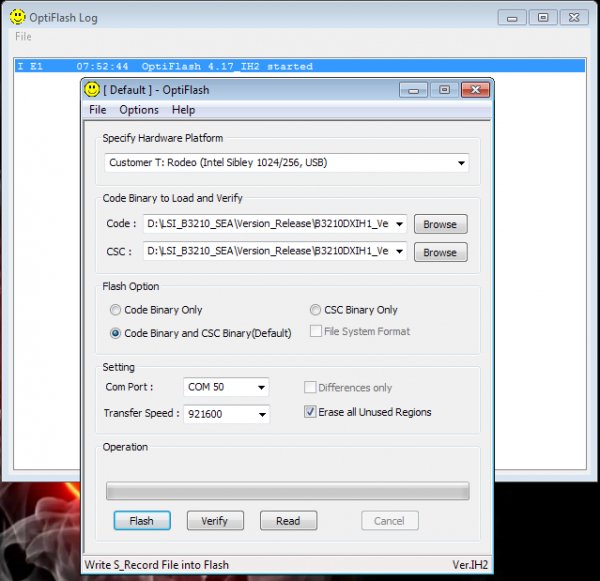Screen dimensions: 600x581
Task: Click the Verify button
Action: coord(215,521)
